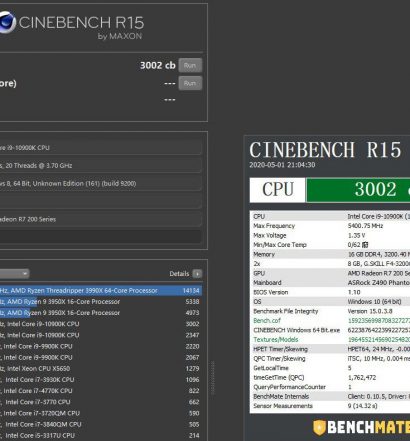
Task: Click the Bench.cof link in BenchMate
Action: coord(267,321)
